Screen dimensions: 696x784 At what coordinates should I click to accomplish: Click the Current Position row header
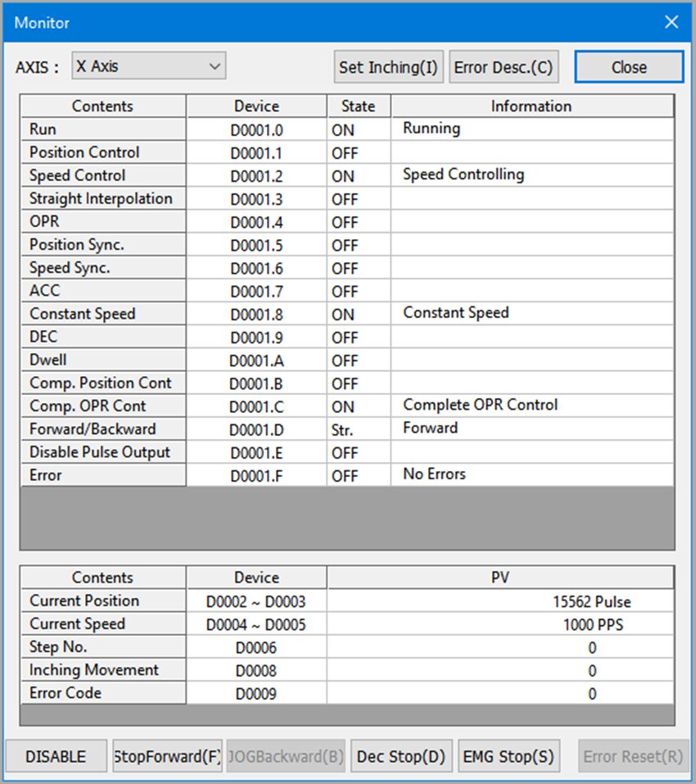coord(103,600)
